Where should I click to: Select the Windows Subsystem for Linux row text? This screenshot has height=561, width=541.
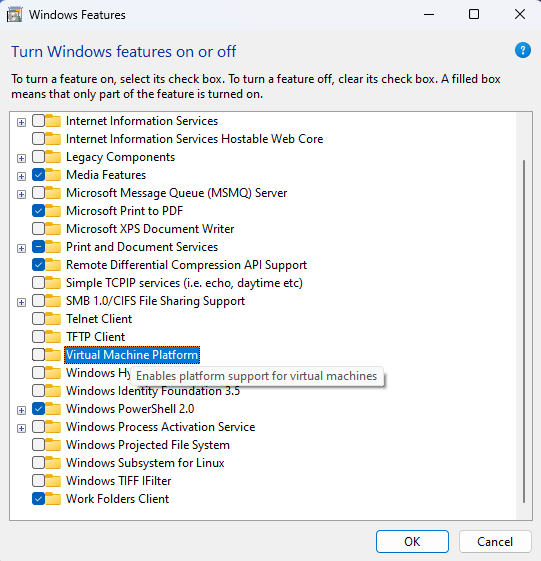click(x=145, y=463)
